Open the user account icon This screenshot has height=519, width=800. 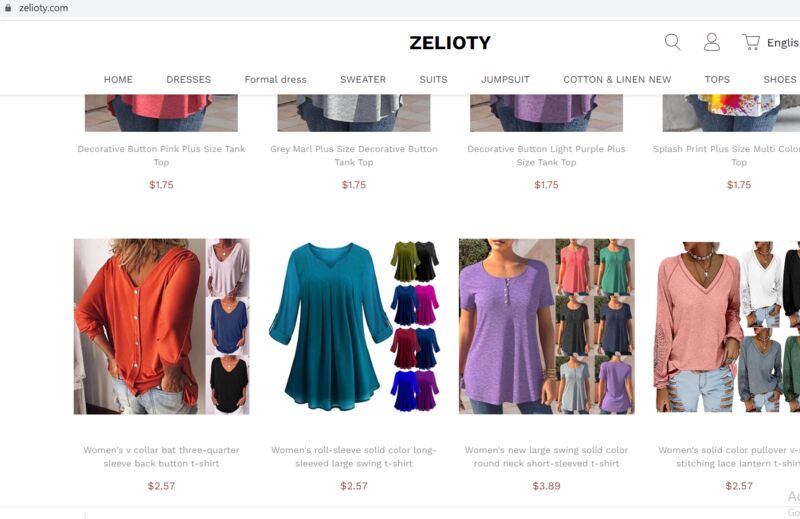pyautogui.click(x=712, y=42)
